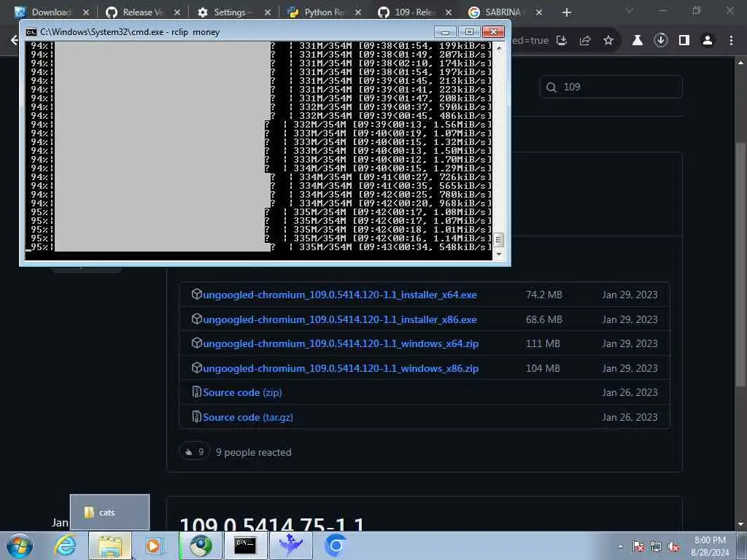This screenshot has width=747, height=560.
Task: Click the cmd window scrollbar up arrow
Action: point(498,48)
